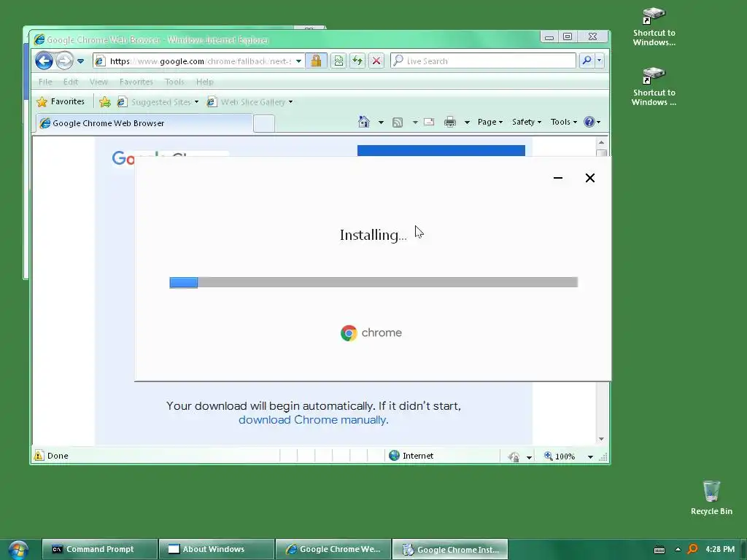The width and height of the screenshot is (747, 560).
Task: Click the Print icon
Action: 449,122
